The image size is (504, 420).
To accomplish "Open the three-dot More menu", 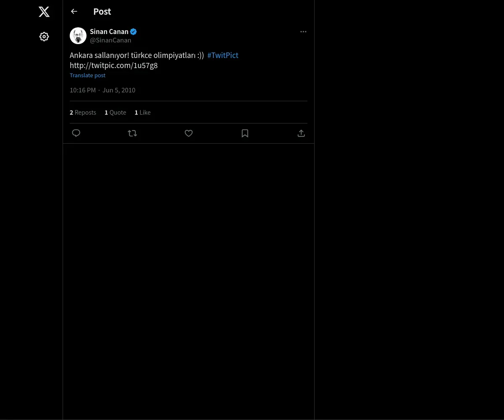I will click(x=303, y=32).
